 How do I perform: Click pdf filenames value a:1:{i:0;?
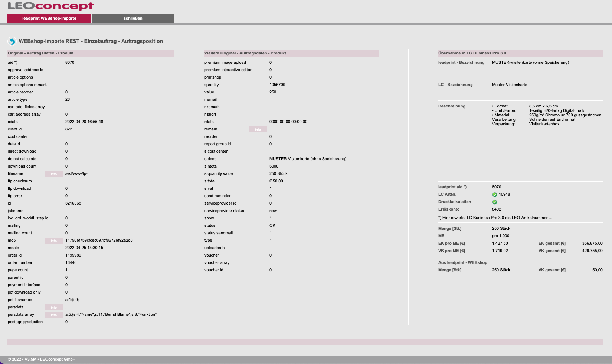click(72, 300)
